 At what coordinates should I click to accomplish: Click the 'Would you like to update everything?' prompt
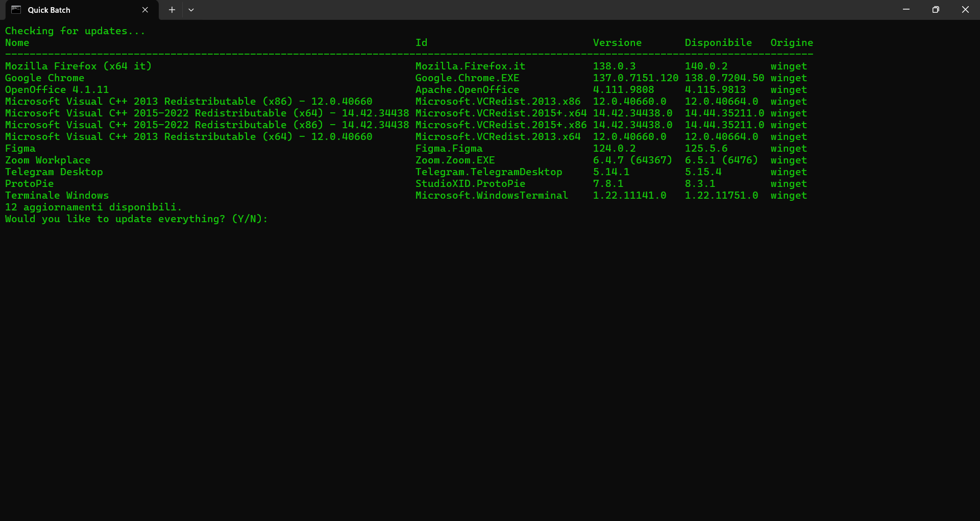click(x=136, y=219)
